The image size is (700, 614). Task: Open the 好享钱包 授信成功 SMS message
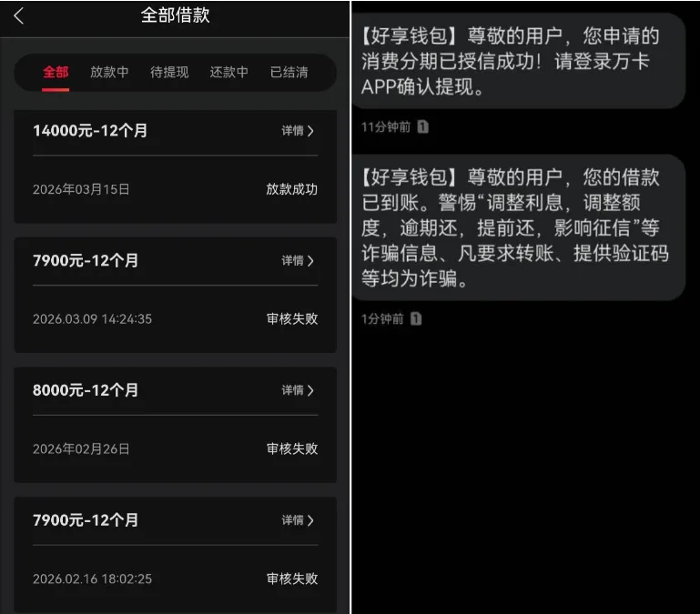point(518,61)
